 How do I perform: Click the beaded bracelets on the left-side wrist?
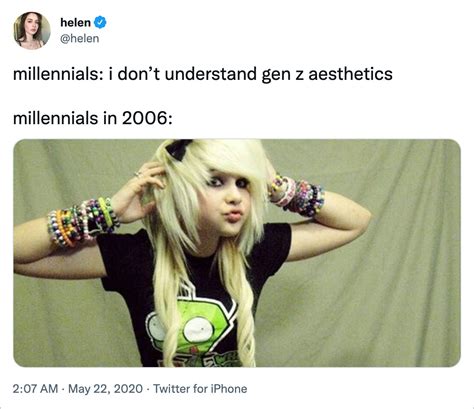pyautogui.click(x=83, y=221)
